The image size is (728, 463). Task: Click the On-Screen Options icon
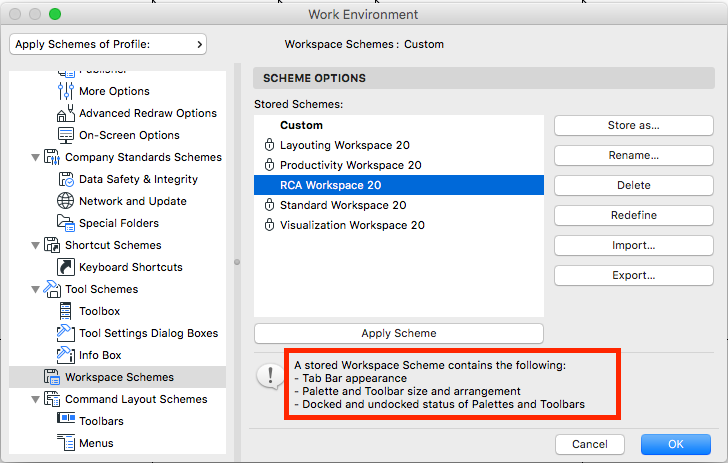(66, 136)
